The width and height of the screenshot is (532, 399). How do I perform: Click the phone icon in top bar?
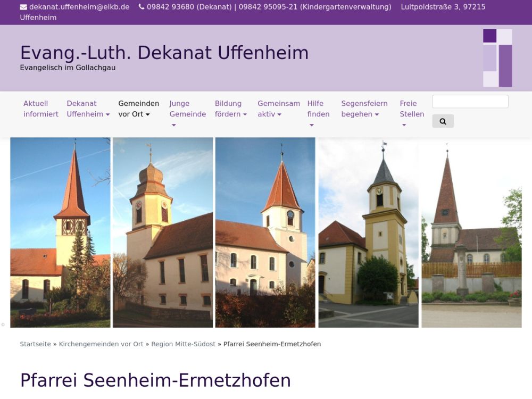click(x=141, y=7)
